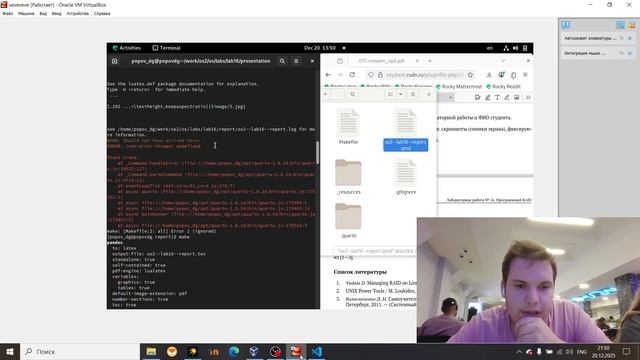Screen dimensions: 640x360
Task: Open clock showing Dec 20 13:50
Action: [x=320, y=48]
